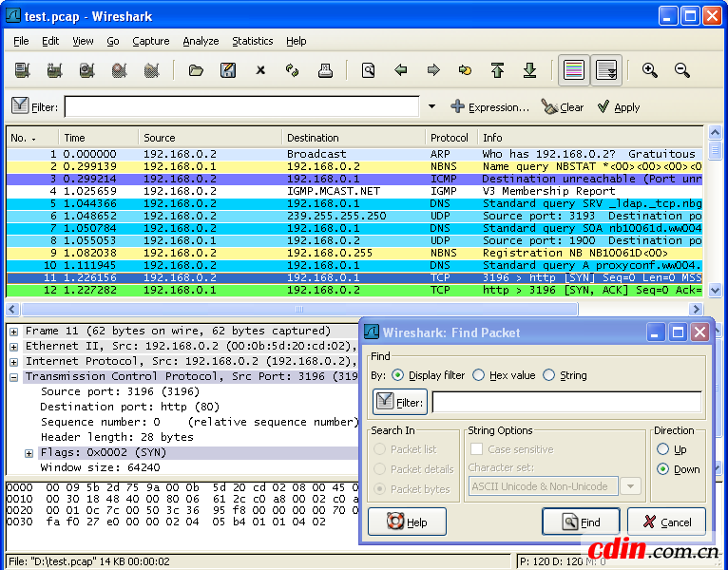Print packets printer icon

click(325, 70)
